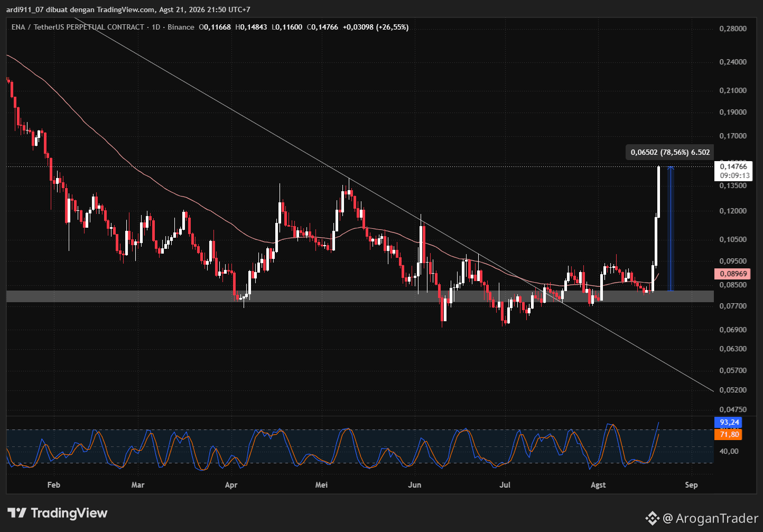Click the close value C0,14766
This screenshot has width=763, height=532.
[x=322, y=27]
